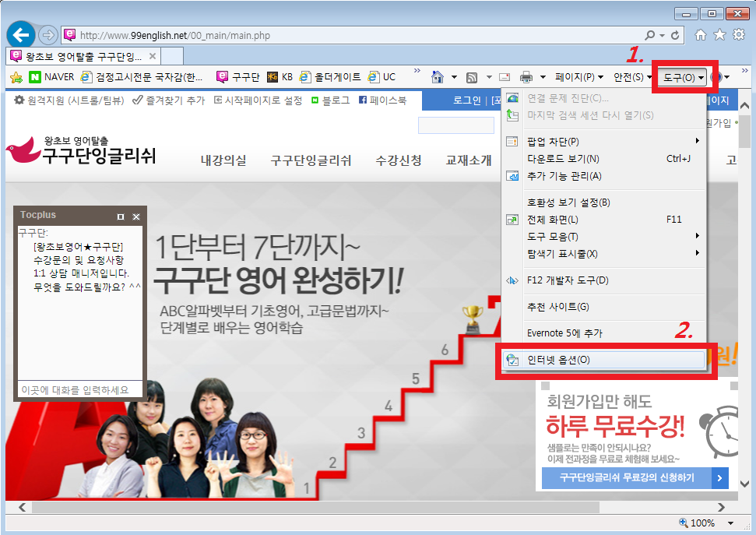Expand the 안전(S) safety menu
This screenshot has width=756, height=535.
(632, 77)
